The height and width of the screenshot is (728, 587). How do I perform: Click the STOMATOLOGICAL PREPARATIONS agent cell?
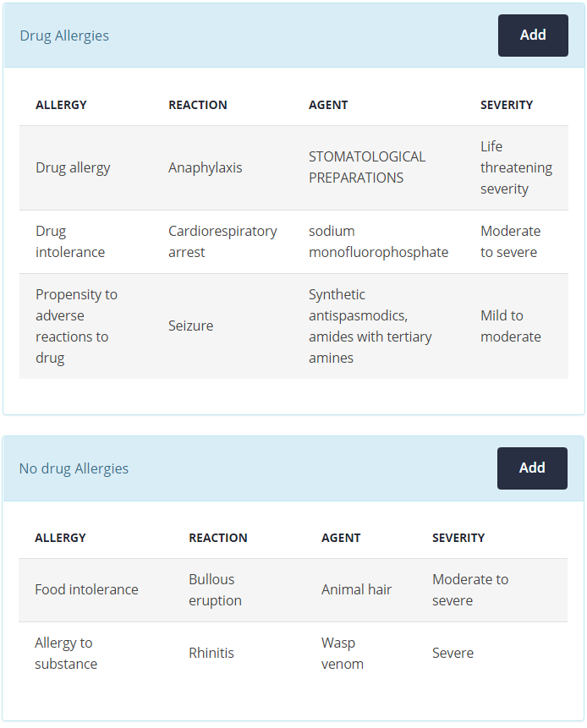click(366, 167)
